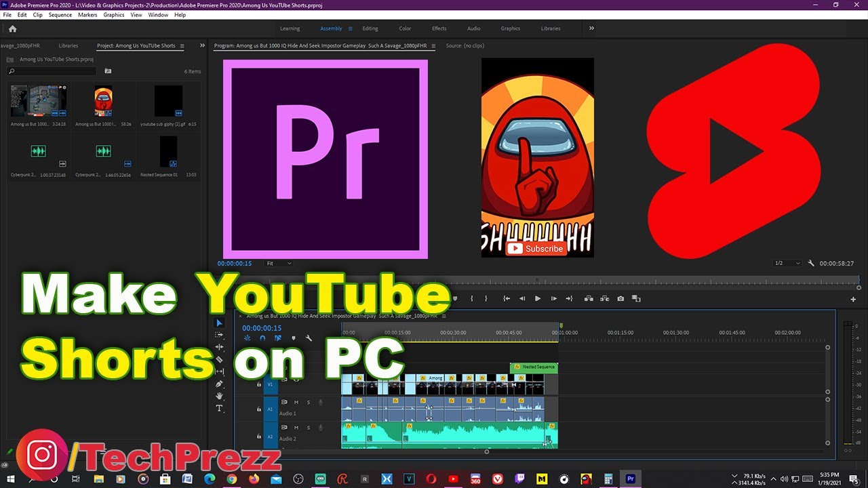Open the Sequence menu
868x488 pixels.
click(x=60, y=15)
